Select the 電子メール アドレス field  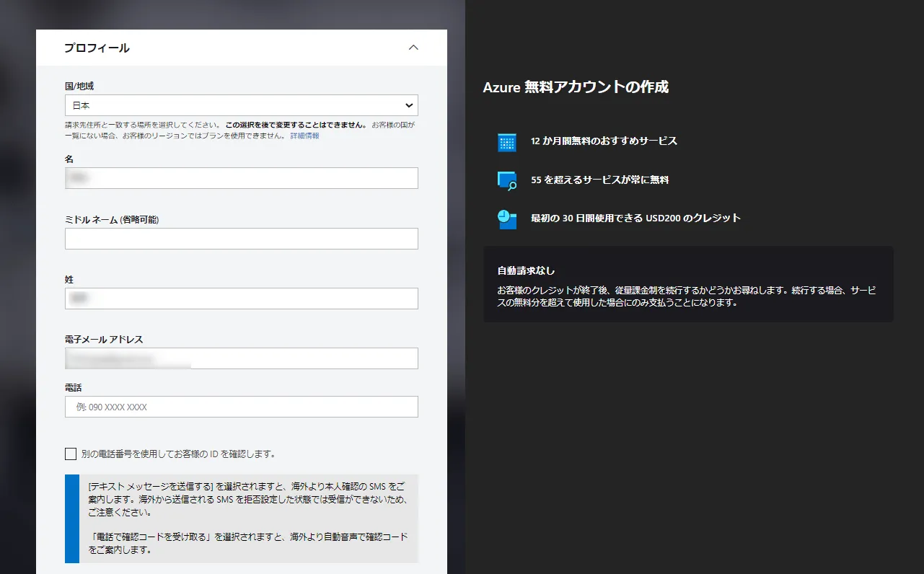coord(241,358)
